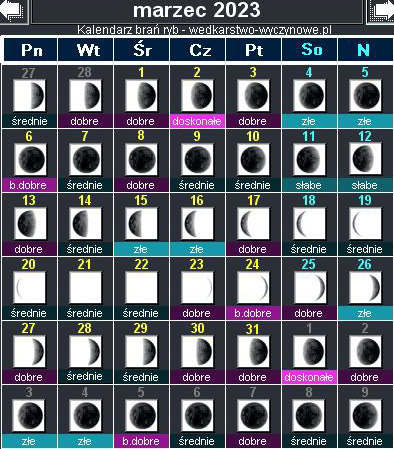Click the b.dobre rating under April 5

tap(141, 441)
